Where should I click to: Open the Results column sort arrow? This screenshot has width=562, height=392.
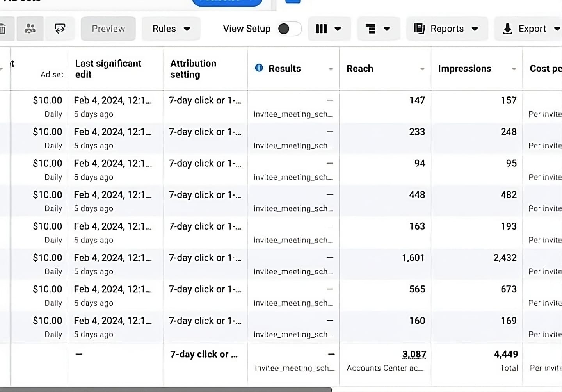[331, 69]
